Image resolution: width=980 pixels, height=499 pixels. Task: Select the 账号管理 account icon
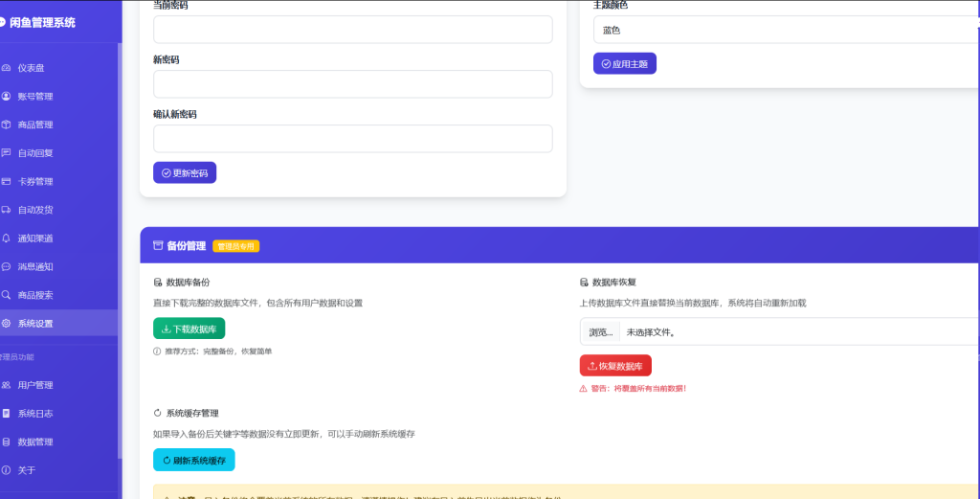(x=7, y=97)
